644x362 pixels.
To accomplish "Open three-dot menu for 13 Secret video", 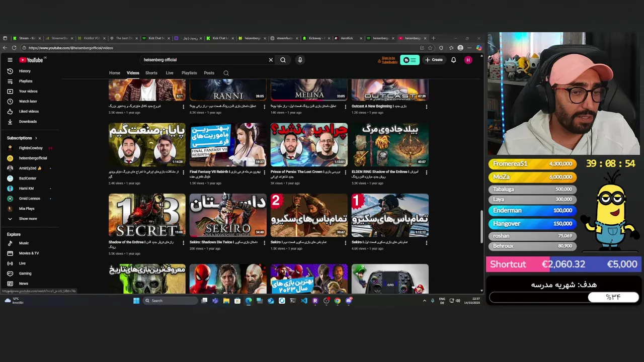I will [184, 243].
